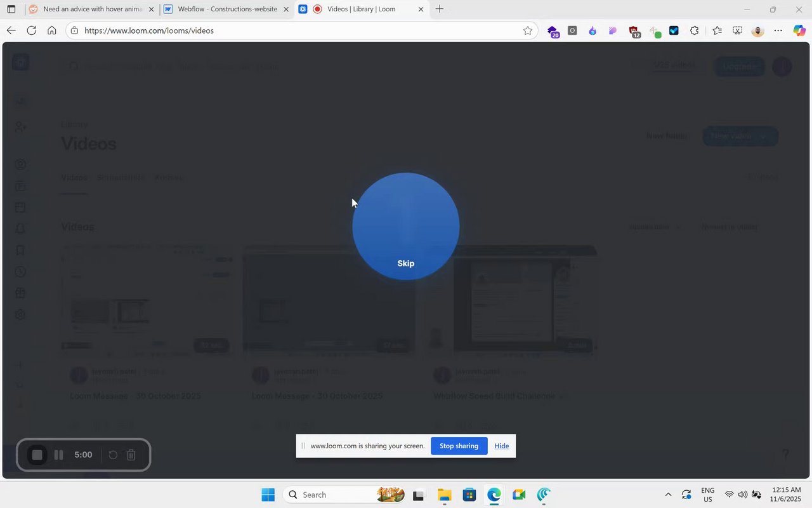Open the gray square O extension
The width and height of the screenshot is (812, 508).
click(572, 30)
